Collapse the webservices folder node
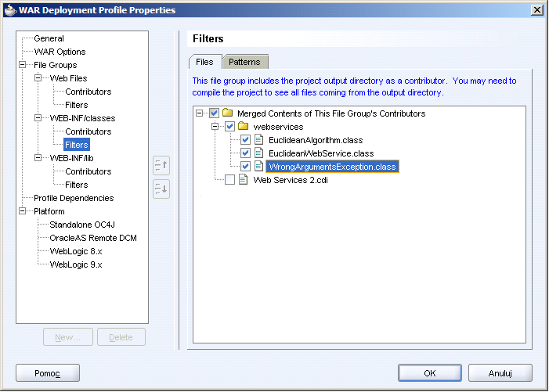Viewport: 549px width, 392px height. (215, 126)
